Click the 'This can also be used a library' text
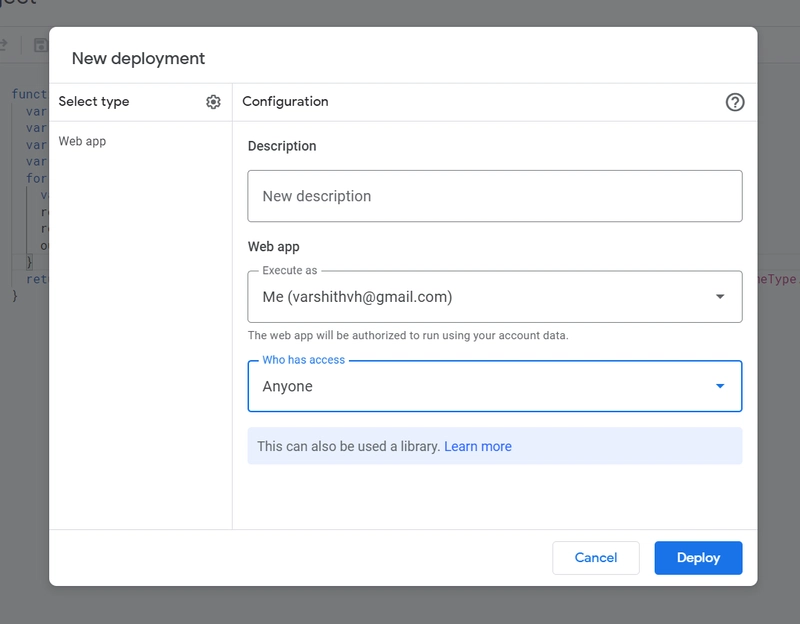Viewport: 800px width, 624px height. coord(348,446)
